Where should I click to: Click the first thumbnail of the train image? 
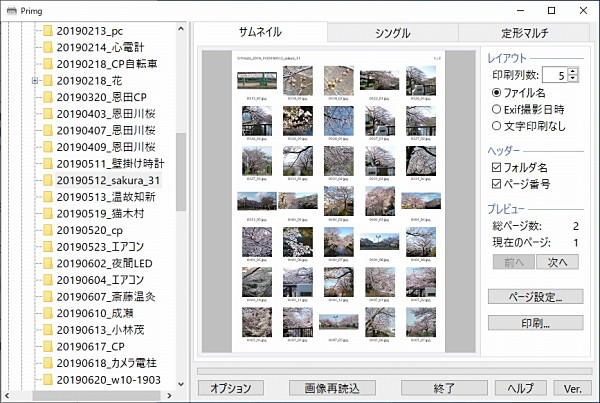[x=257, y=80]
